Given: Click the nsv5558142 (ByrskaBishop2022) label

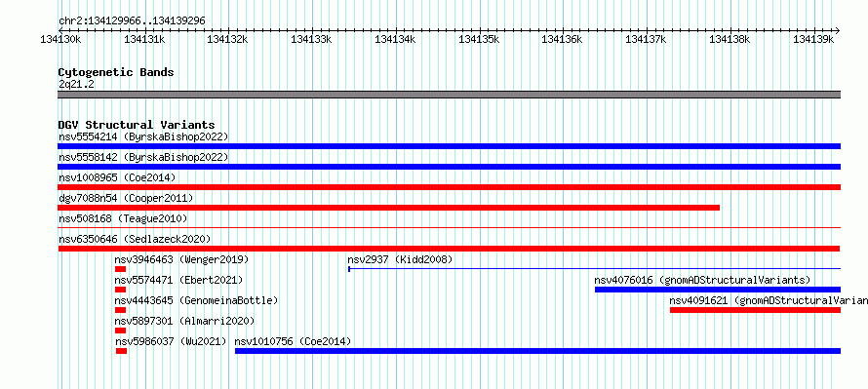Looking at the screenshot, I should click(x=143, y=157).
